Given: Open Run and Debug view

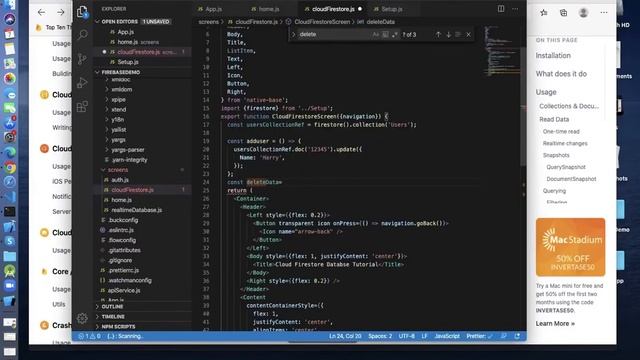Looking at the screenshot, I should click(x=82, y=82).
